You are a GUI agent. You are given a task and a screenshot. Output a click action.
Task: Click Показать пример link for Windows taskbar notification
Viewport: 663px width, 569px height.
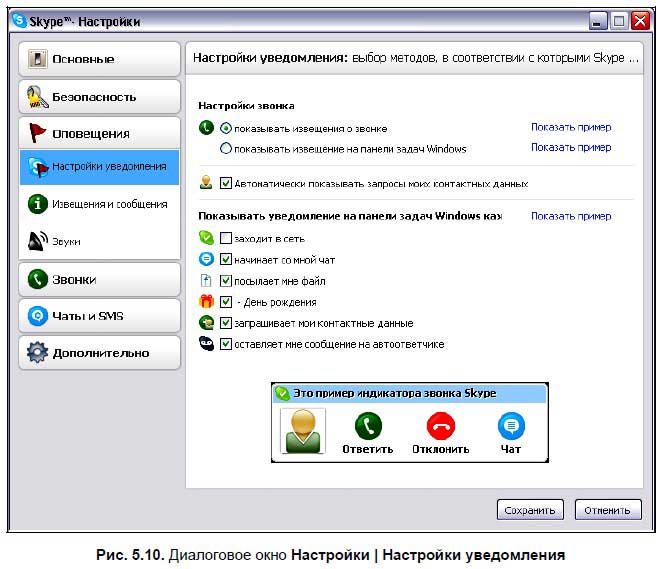571,147
